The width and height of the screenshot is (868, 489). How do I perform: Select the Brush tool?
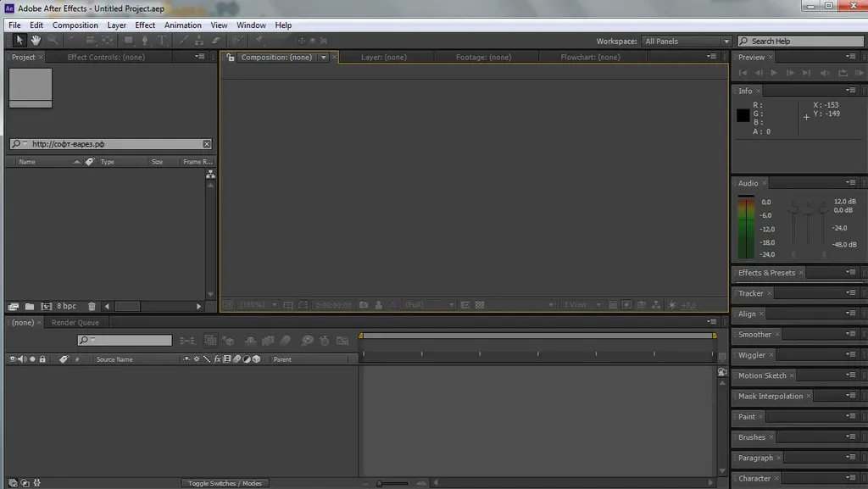[x=183, y=40]
